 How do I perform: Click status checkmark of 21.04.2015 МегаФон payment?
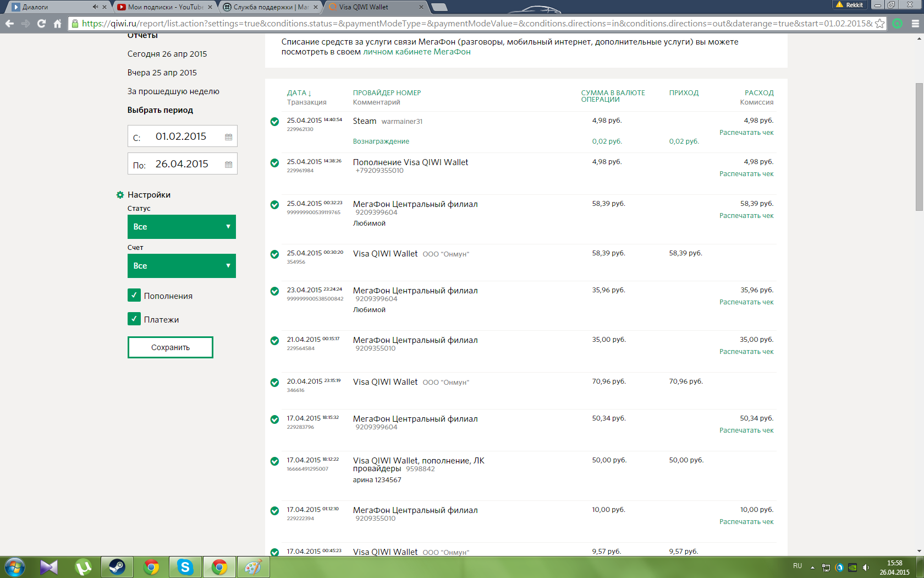[x=274, y=341]
